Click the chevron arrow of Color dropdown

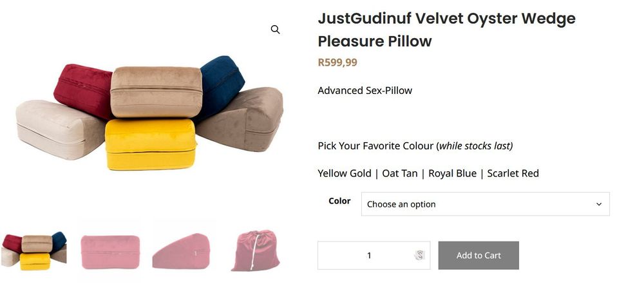(x=599, y=204)
